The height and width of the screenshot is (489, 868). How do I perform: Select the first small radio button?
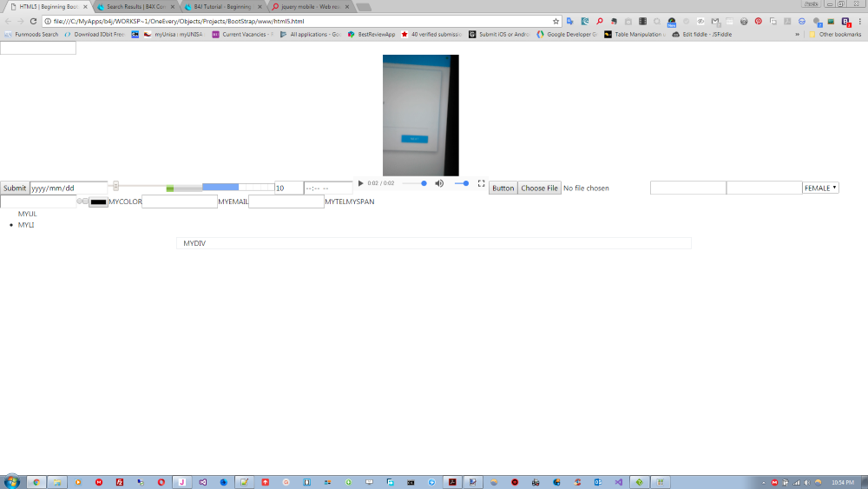coord(79,201)
